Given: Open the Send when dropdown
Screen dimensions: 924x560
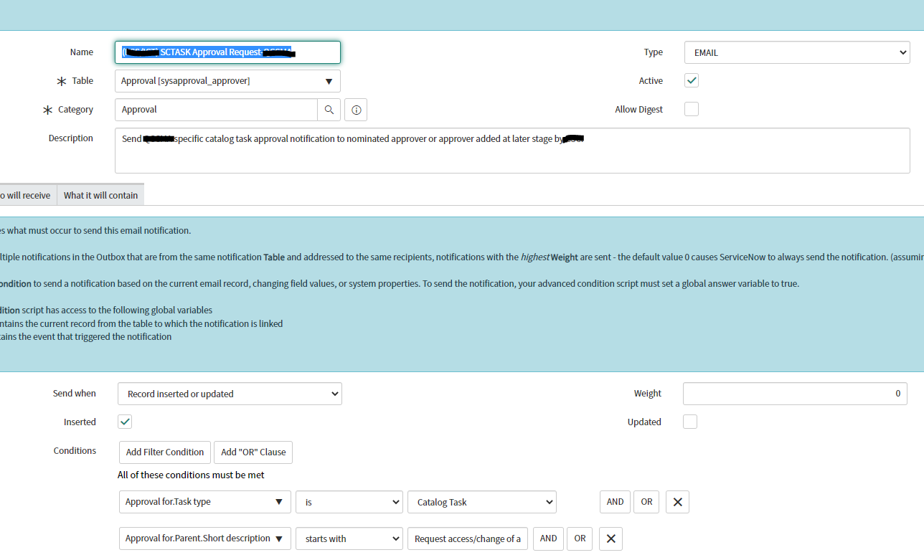Looking at the screenshot, I should click(230, 394).
